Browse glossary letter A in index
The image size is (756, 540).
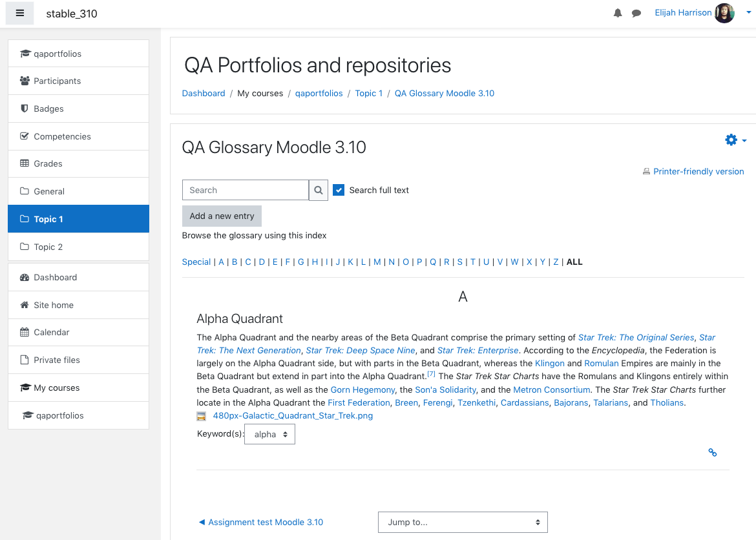coord(221,262)
